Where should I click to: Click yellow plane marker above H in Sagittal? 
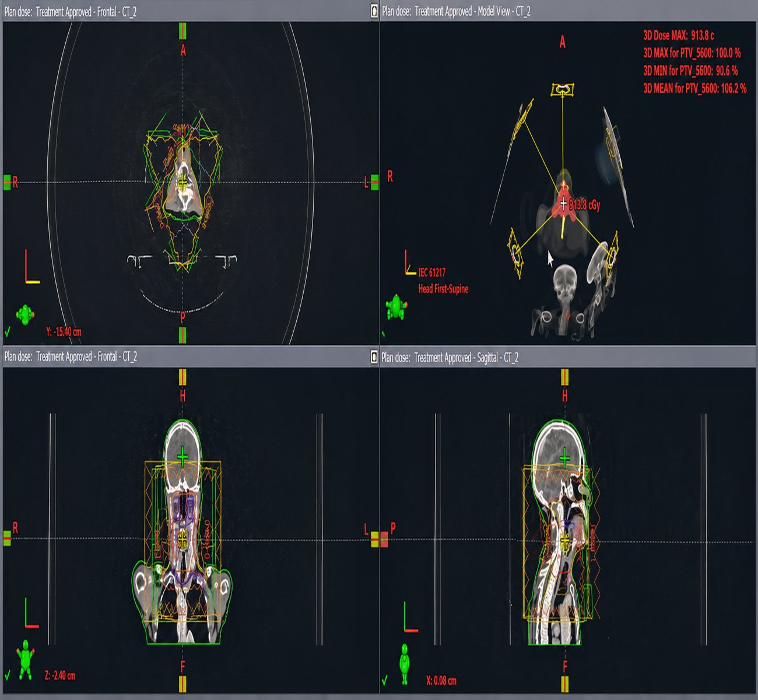point(564,377)
